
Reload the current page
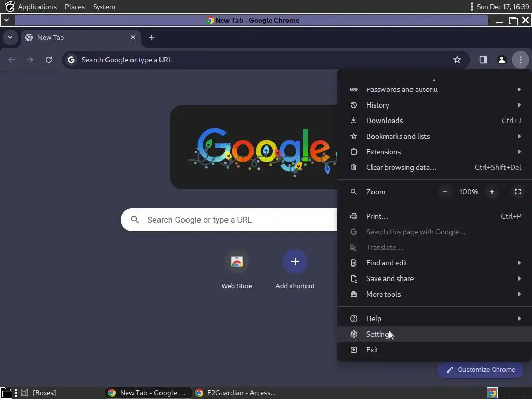click(49, 60)
